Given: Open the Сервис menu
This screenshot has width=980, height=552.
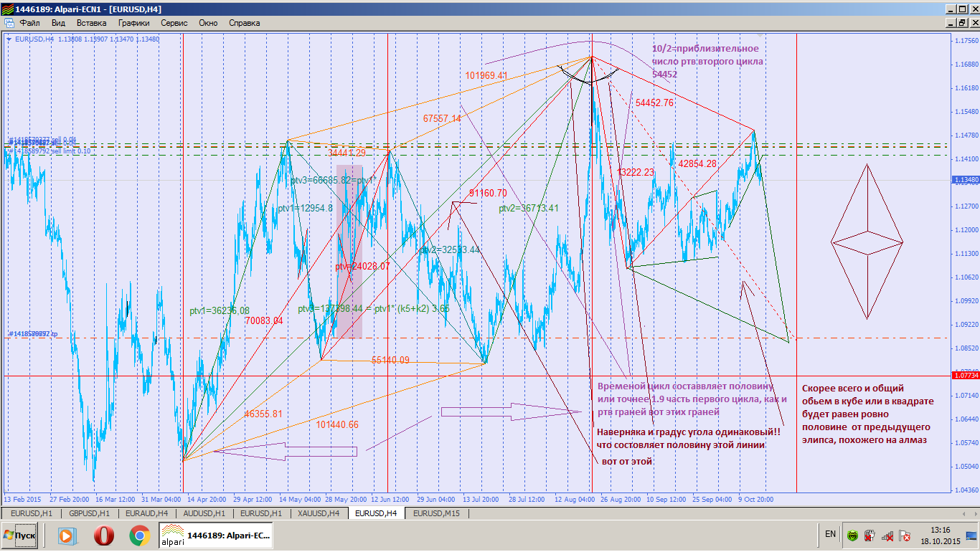Looking at the screenshot, I should [x=174, y=23].
